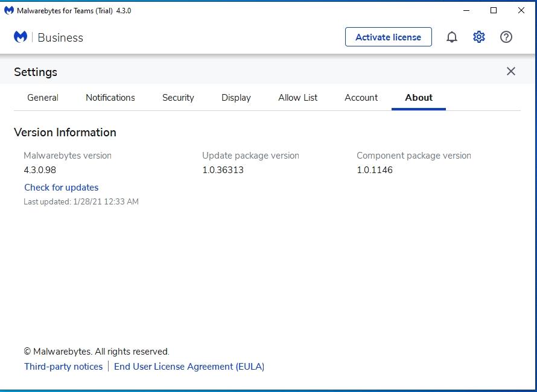
Task: Click the Malwarebytes version label
Action: coord(68,156)
